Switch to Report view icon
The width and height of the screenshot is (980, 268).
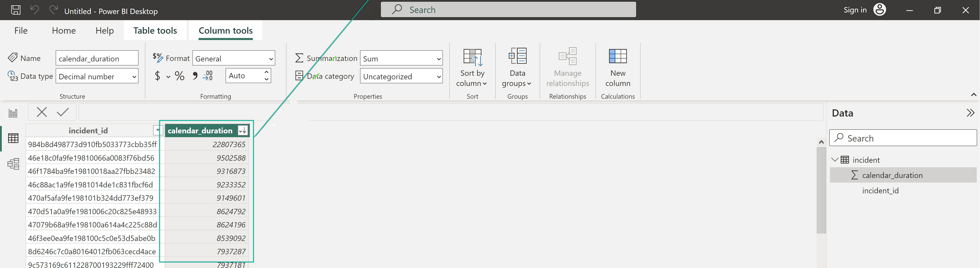point(13,113)
